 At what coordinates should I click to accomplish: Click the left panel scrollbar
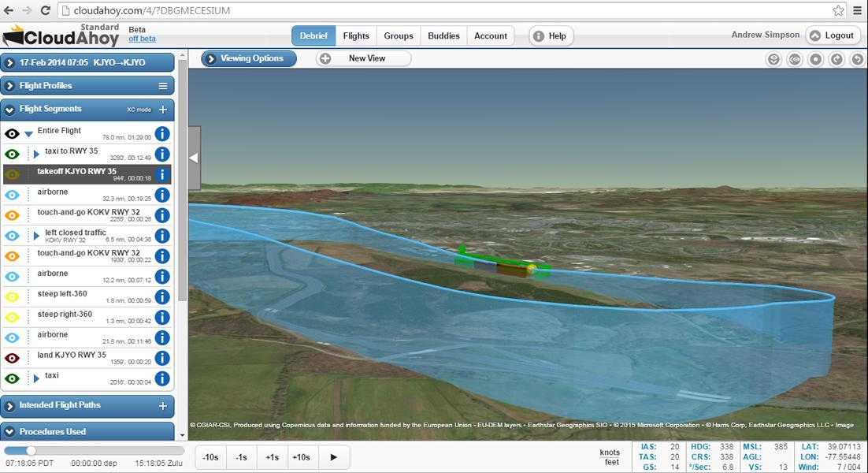click(x=182, y=180)
